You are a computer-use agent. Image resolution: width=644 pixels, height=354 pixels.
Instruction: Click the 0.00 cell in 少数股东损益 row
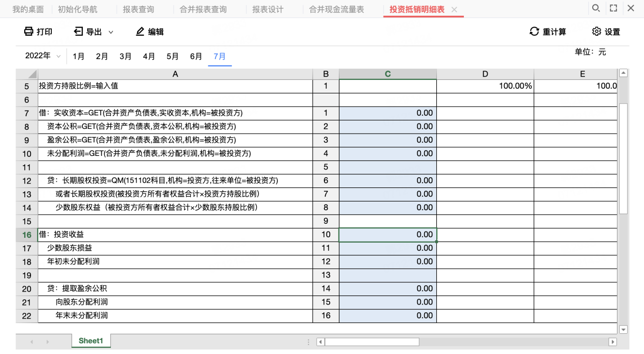(388, 248)
